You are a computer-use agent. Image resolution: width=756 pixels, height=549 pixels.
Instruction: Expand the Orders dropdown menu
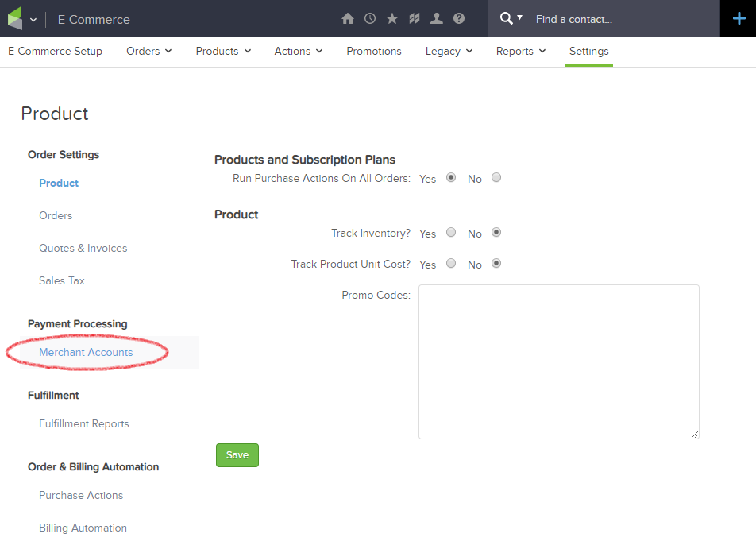149,51
